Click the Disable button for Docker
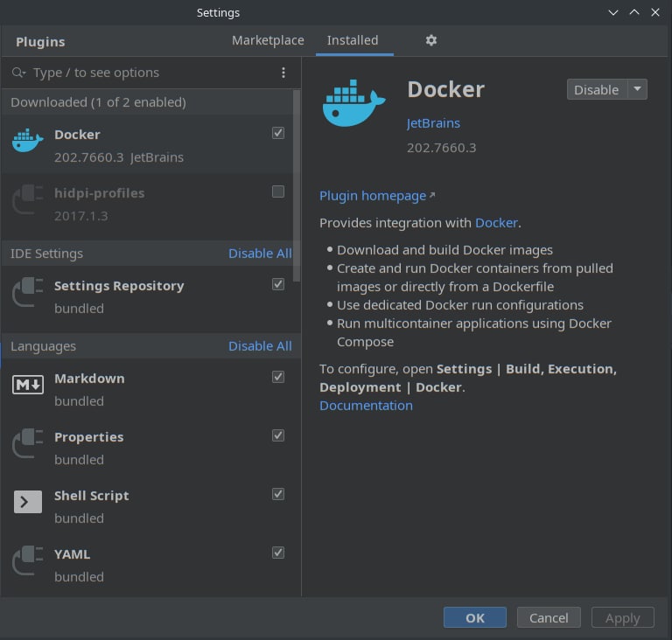Image resolution: width=672 pixels, height=640 pixels. pos(597,89)
